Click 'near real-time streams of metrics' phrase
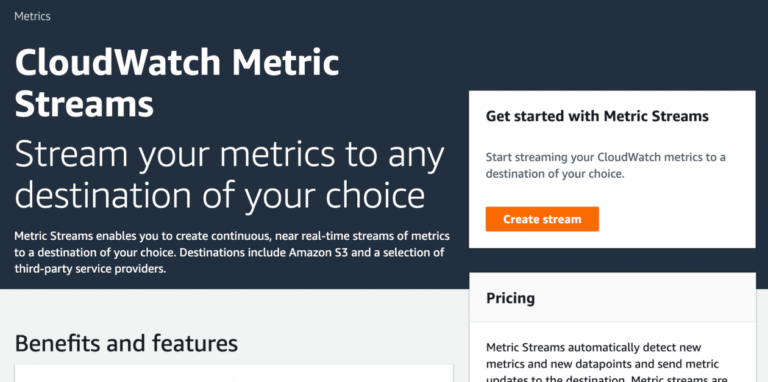This screenshot has height=382, width=768. [362, 237]
